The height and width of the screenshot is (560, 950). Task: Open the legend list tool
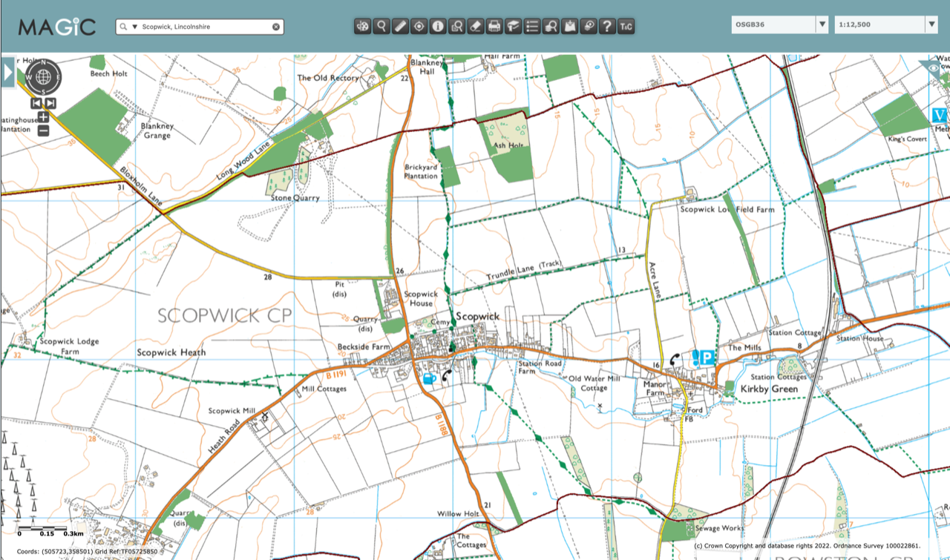coord(532,27)
